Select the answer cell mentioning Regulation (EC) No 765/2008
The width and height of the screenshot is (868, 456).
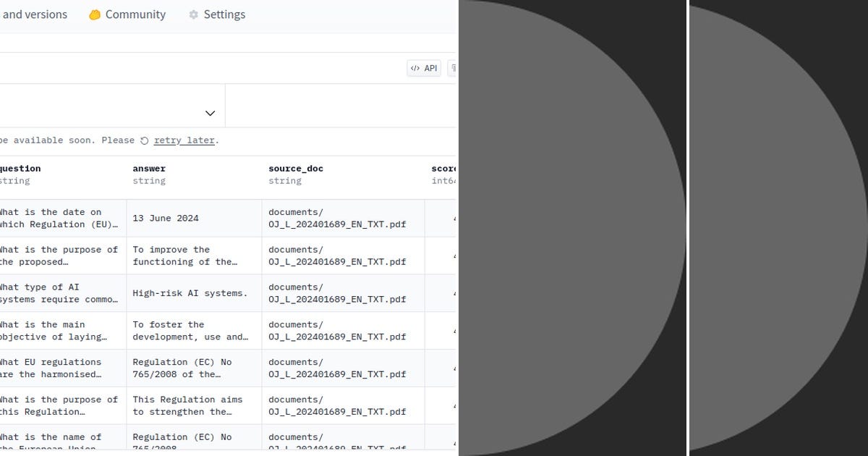click(x=182, y=368)
